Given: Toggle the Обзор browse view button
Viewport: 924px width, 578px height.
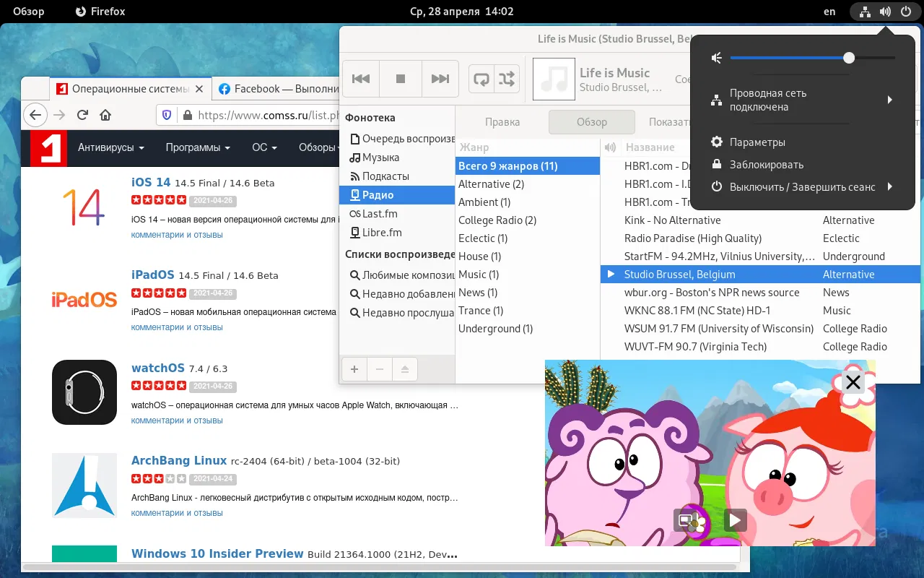Looking at the screenshot, I should pos(592,122).
